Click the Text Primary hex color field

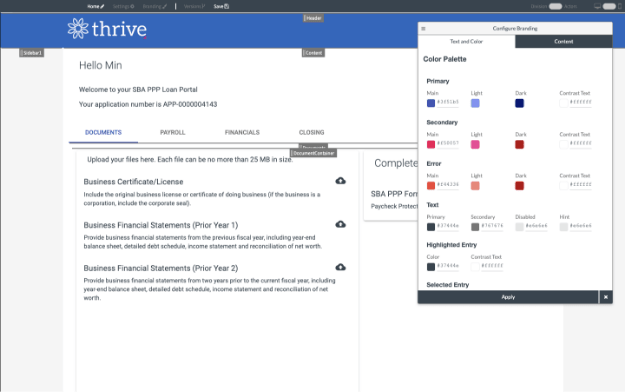(448, 226)
